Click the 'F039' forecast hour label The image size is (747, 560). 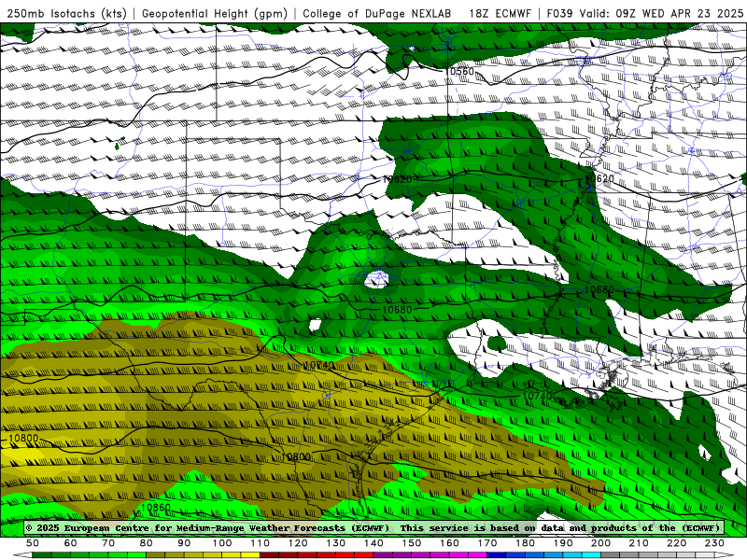[x=560, y=14]
